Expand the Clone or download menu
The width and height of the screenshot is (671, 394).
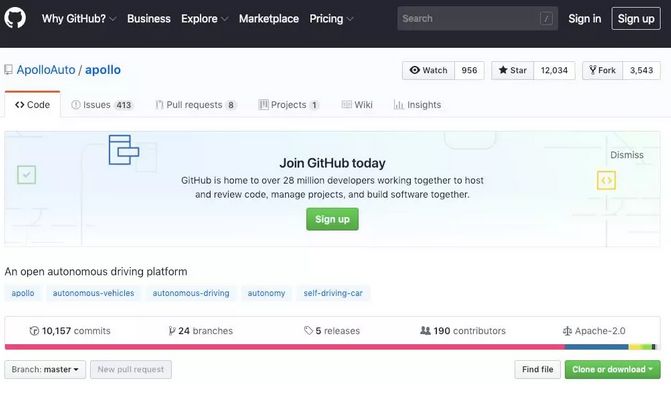[x=612, y=370]
